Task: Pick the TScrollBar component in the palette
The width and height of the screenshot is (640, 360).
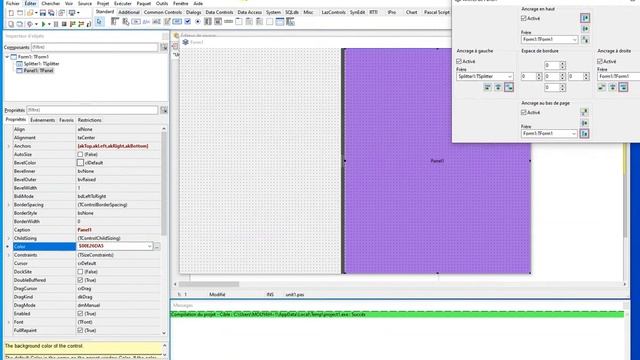Action: click(229, 22)
